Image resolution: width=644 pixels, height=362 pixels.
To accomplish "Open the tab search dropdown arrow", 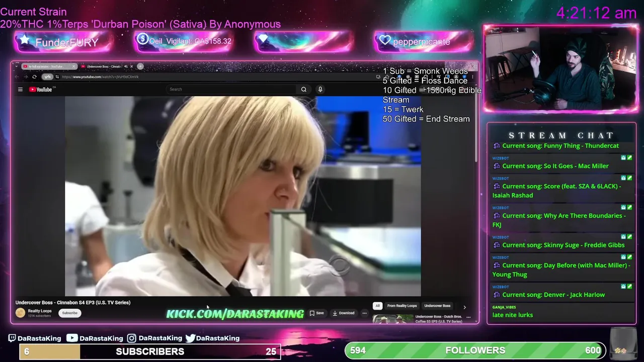I will click(17, 66).
